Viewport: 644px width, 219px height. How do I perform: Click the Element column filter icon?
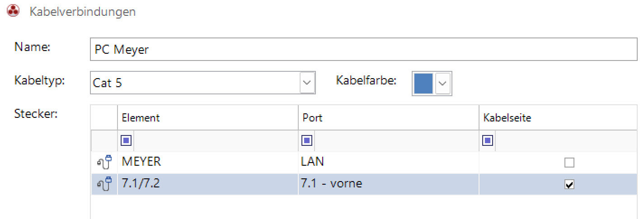(126, 141)
